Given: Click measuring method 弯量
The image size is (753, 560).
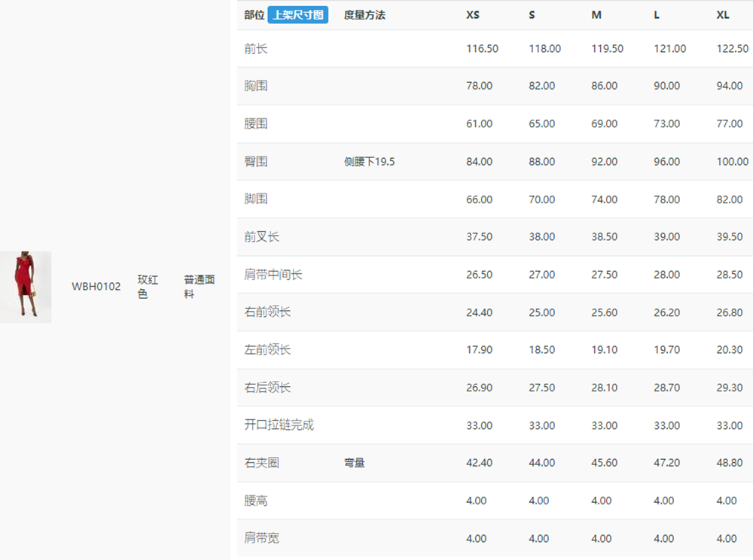Looking at the screenshot, I should (x=355, y=463).
